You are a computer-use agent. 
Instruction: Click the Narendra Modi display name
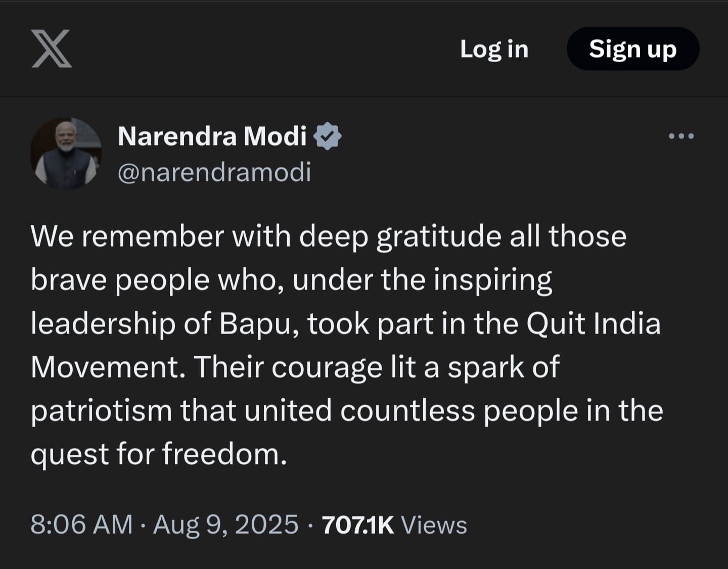(211, 135)
